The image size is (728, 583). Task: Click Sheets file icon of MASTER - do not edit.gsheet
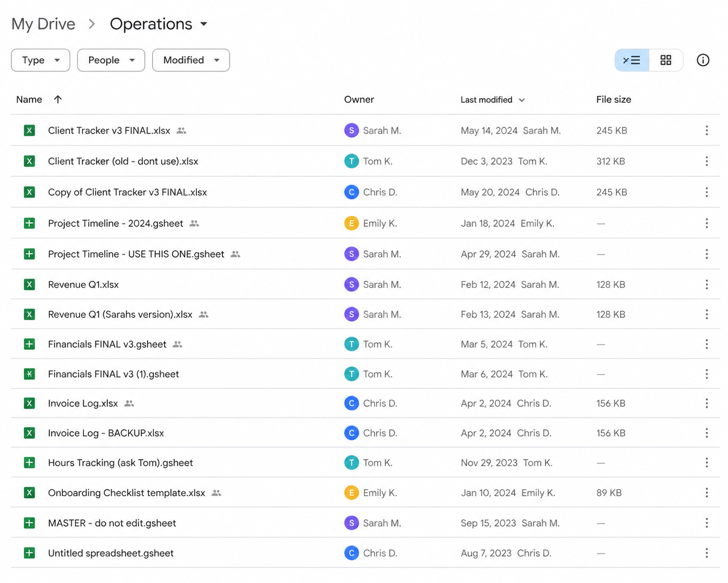[30, 523]
